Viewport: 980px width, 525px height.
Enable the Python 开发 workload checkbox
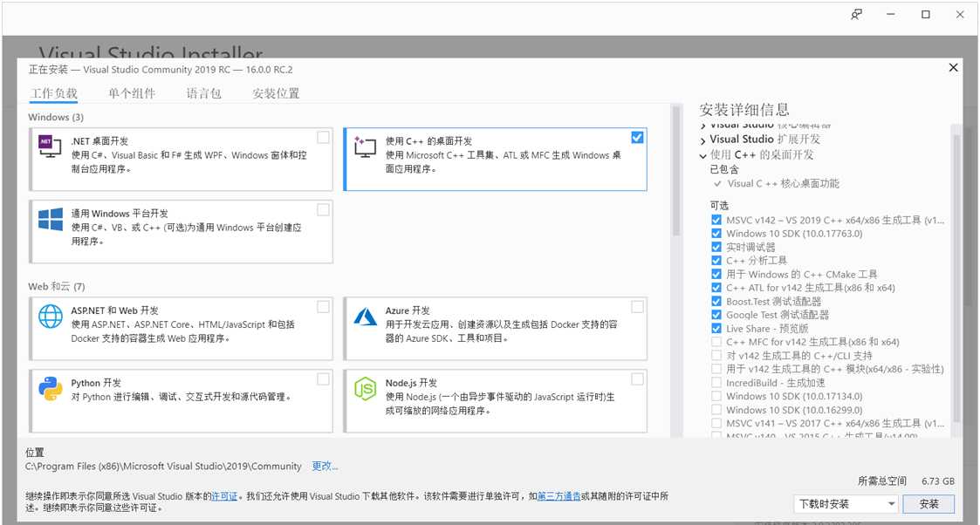pos(323,378)
